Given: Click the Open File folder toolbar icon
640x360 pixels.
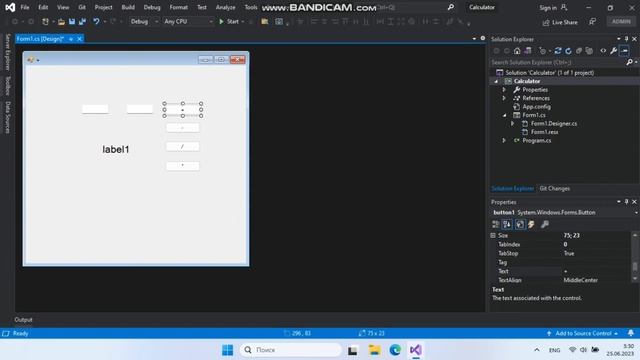Looking at the screenshot, I should [x=61, y=22].
